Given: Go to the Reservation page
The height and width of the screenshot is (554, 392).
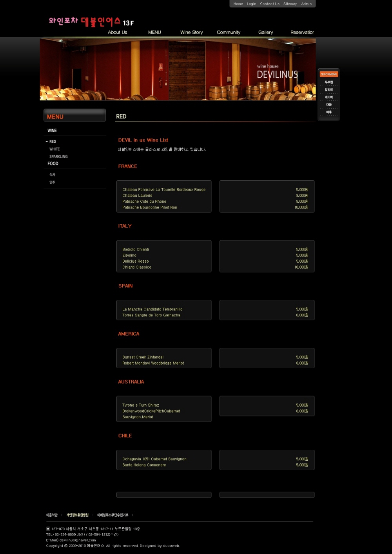Looking at the screenshot, I should pyautogui.click(x=302, y=33).
